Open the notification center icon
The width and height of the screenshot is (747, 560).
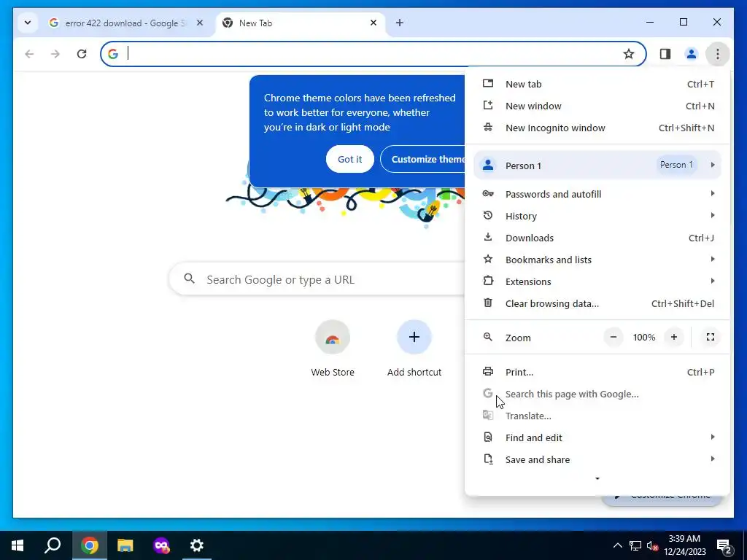(x=724, y=545)
